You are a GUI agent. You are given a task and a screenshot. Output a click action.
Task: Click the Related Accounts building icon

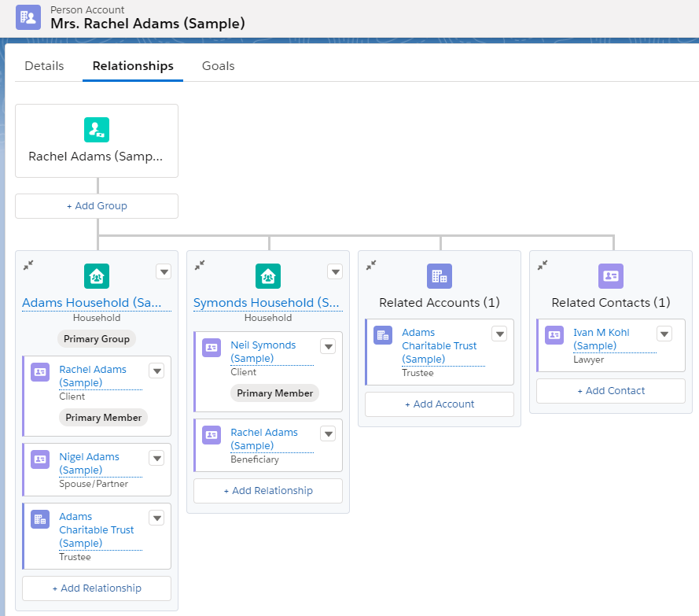[x=440, y=276]
